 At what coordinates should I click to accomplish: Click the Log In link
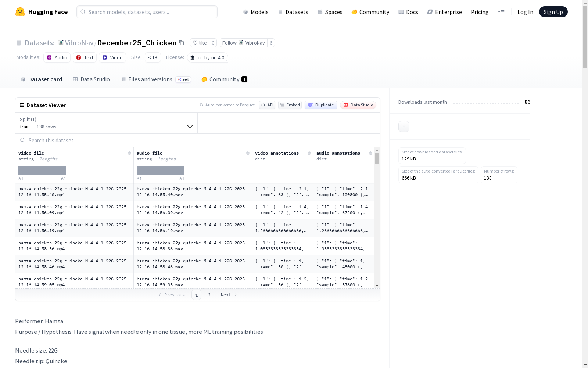pos(525,12)
